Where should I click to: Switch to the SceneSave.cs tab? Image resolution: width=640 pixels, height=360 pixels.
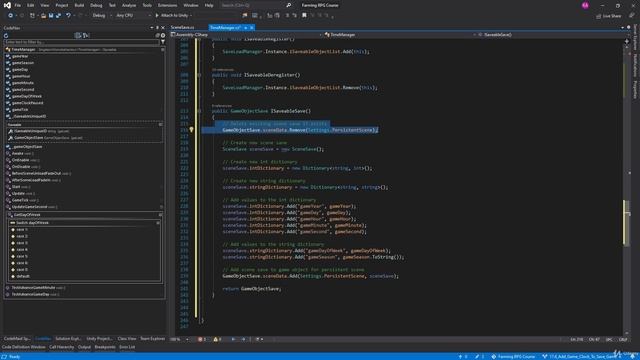point(182,27)
